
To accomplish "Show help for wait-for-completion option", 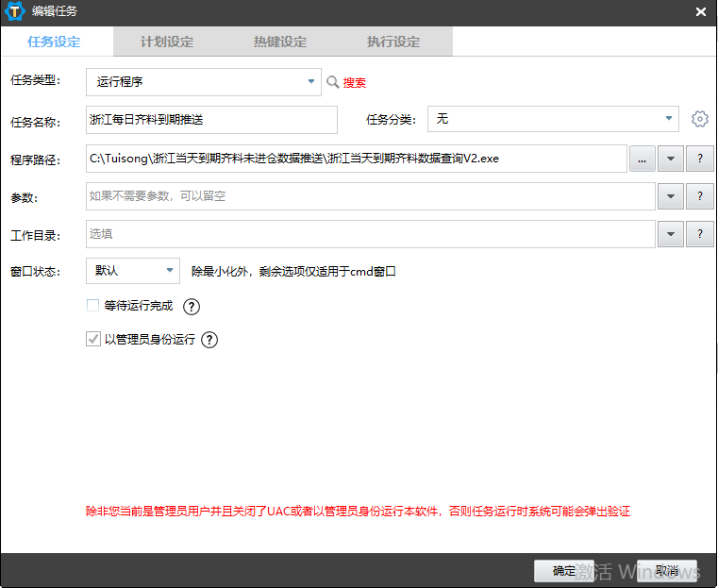I will tap(192, 306).
